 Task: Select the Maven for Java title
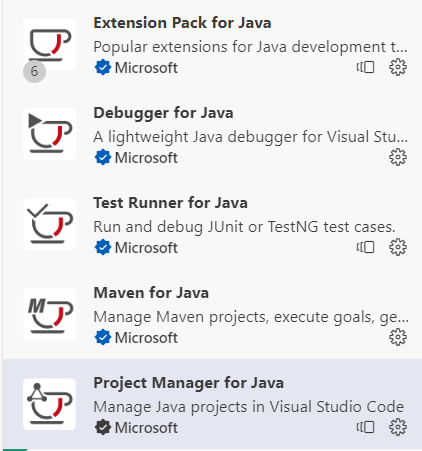[x=151, y=293]
